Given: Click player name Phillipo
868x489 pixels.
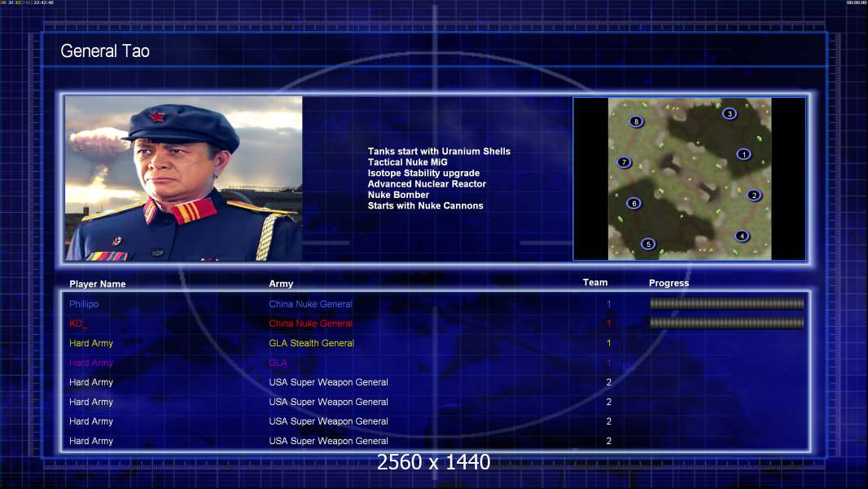Looking at the screenshot, I should tap(84, 304).
